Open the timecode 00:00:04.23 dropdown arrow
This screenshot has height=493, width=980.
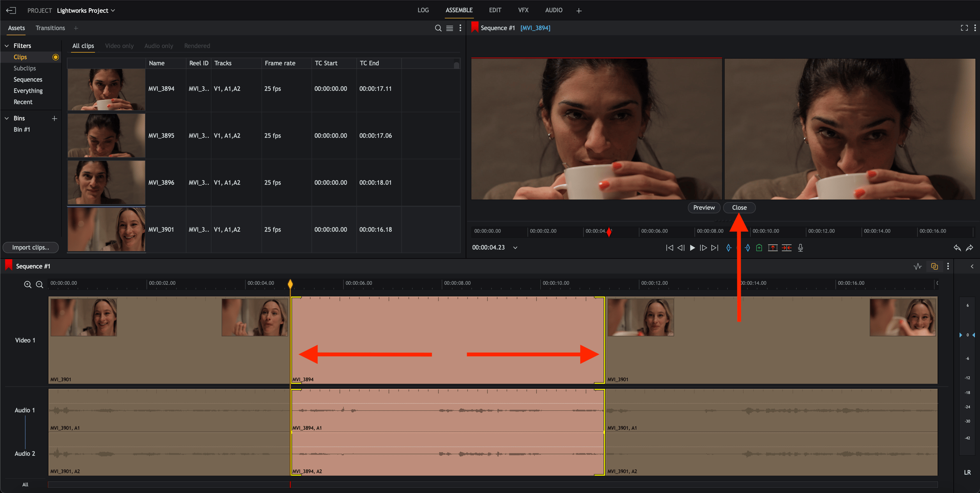[x=515, y=248]
